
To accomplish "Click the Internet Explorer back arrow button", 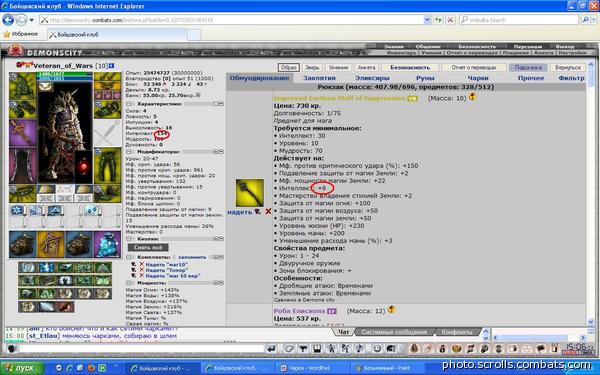I will click(x=8, y=20).
